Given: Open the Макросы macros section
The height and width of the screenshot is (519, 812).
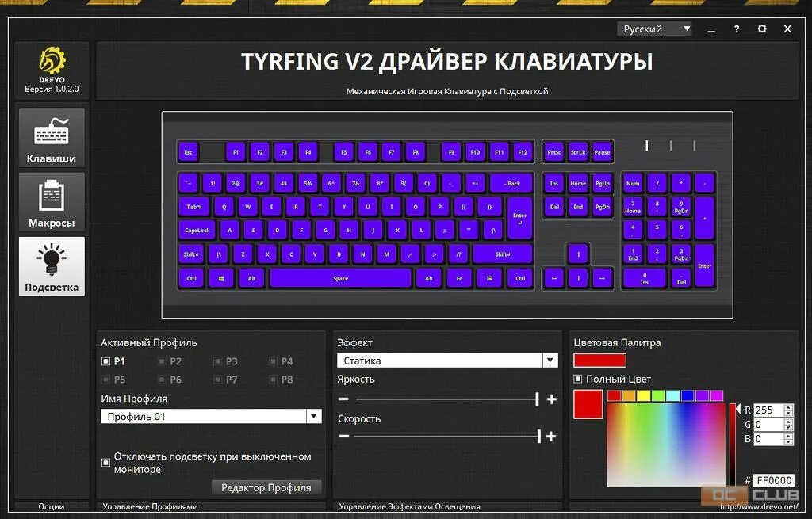Looking at the screenshot, I should point(52,201).
